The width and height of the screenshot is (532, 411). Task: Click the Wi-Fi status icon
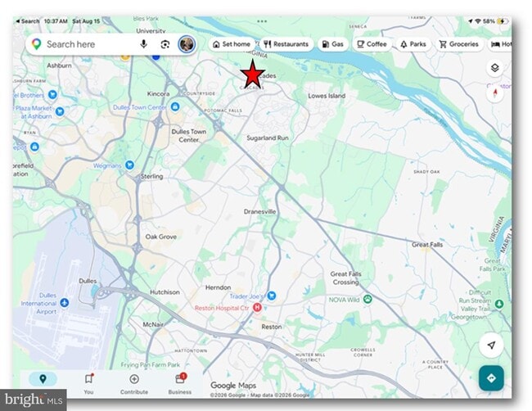[x=478, y=21]
